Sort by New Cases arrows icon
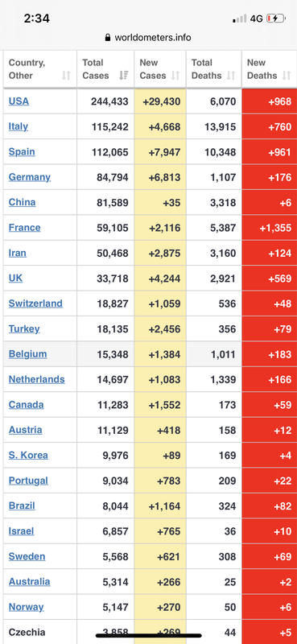This screenshot has width=297, height=644. tap(175, 76)
